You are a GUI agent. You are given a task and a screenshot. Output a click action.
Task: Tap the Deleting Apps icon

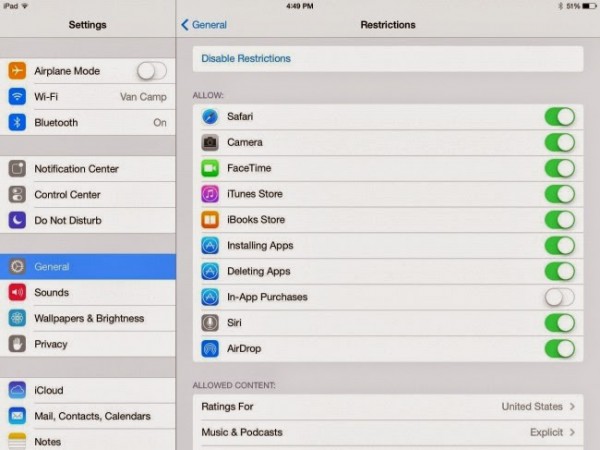coord(210,271)
